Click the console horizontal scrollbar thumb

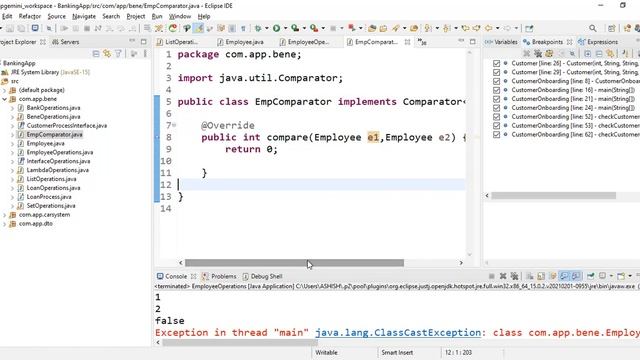tap(240, 343)
